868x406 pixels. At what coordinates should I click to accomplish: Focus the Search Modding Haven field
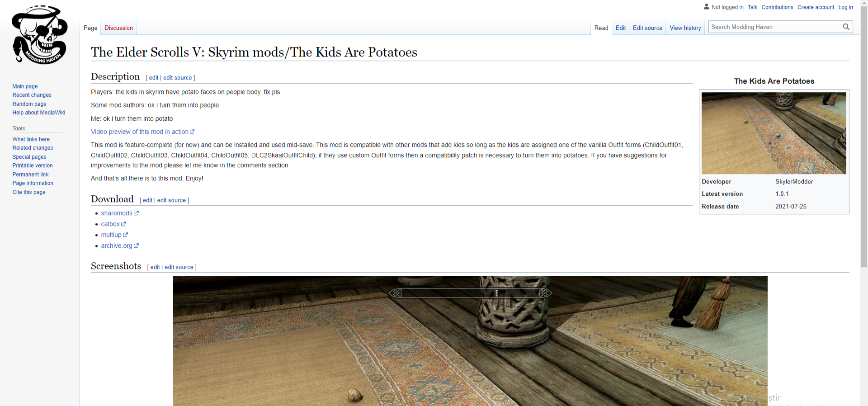click(x=775, y=27)
